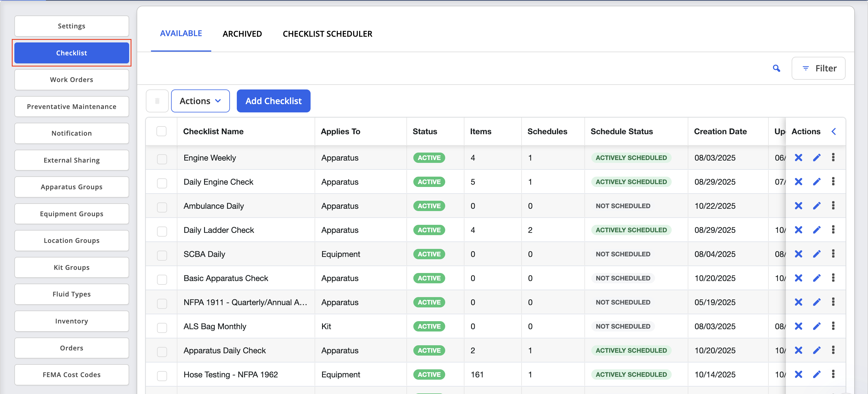Sort by Schedule Status column header
868x394 pixels.
pos(621,132)
